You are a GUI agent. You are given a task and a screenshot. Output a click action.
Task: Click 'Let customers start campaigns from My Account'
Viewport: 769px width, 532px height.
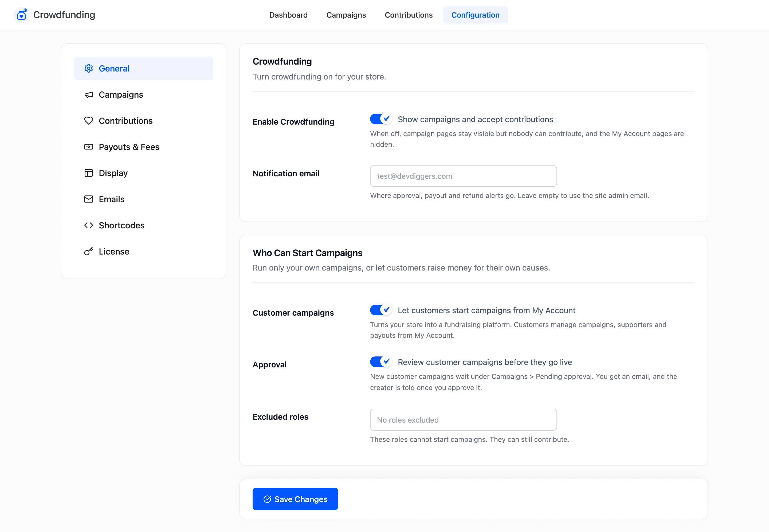pyautogui.click(x=486, y=310)
